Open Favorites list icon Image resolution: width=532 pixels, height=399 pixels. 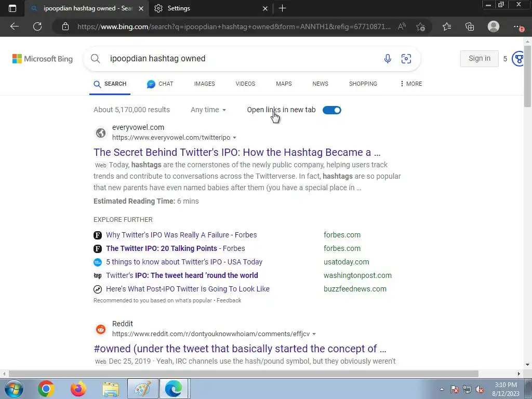tap(447, 26)
